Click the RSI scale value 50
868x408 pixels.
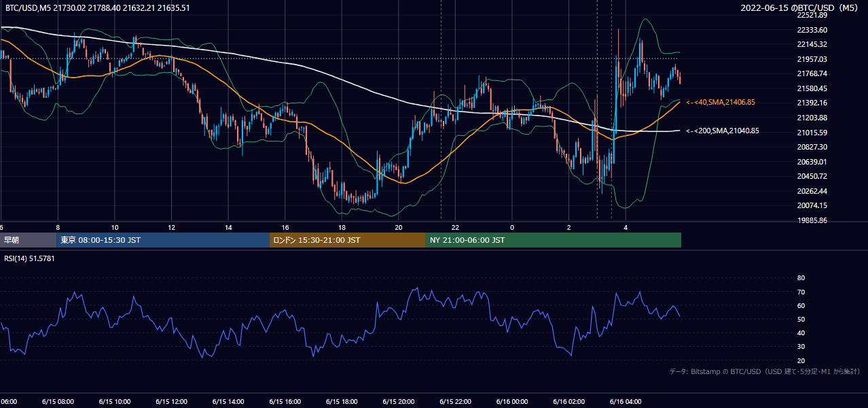[801, 319]
